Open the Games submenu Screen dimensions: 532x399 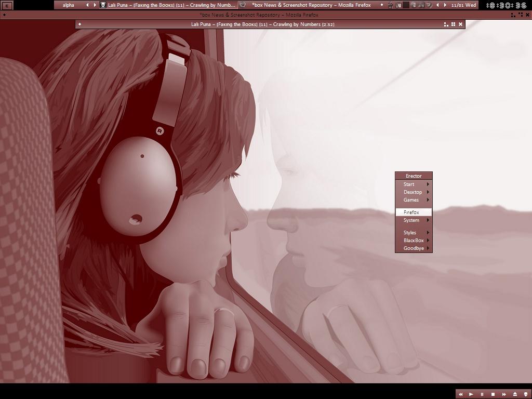click(x=414, y=200)
